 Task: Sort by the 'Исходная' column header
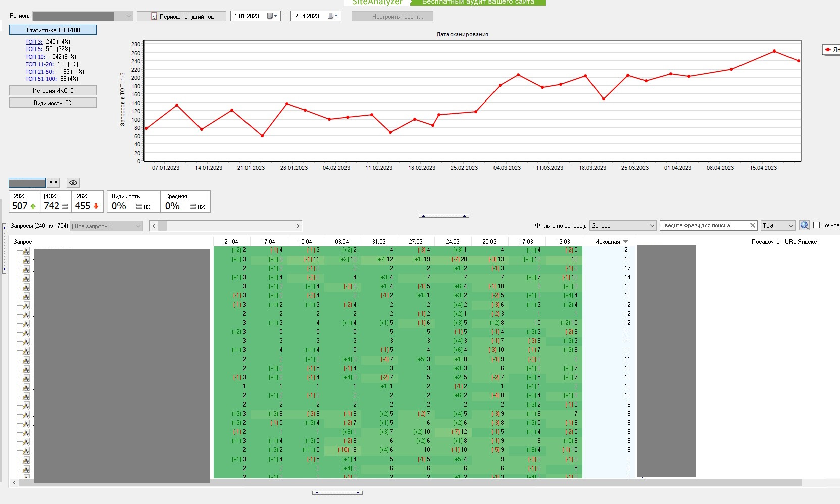609,242
